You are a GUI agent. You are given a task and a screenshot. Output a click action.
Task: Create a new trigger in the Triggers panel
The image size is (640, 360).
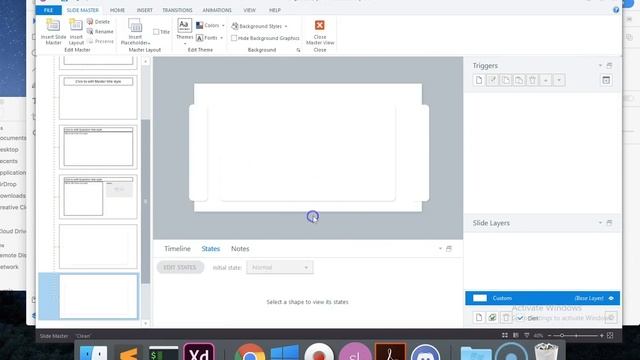coord(479,80)
